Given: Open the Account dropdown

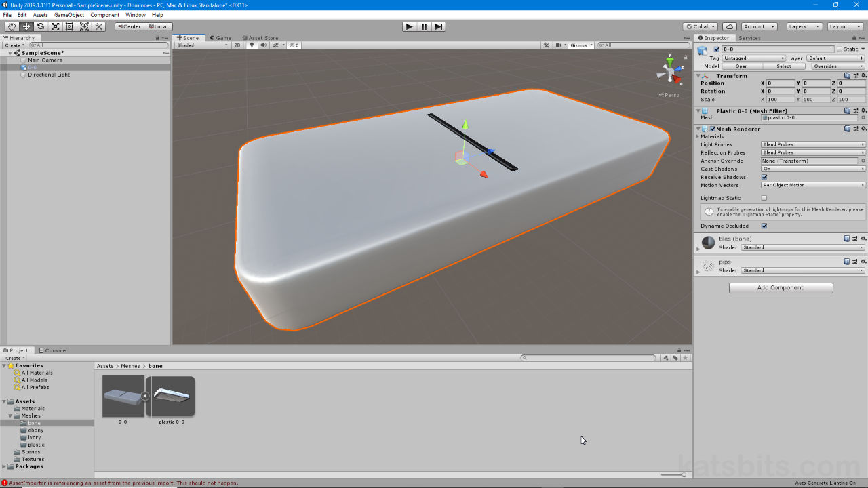Looking at the screenshot, I should pyautogui.click(x=758, y=26).
